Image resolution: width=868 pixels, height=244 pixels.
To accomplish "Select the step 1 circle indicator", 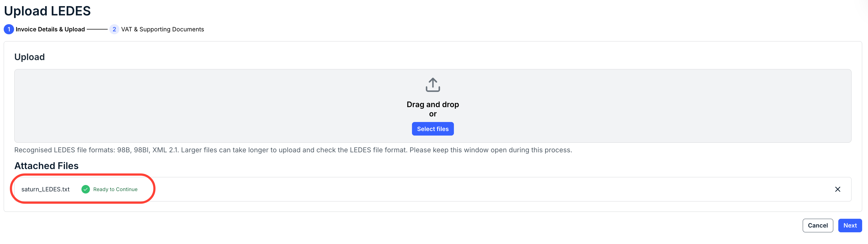I will point(9,29).
